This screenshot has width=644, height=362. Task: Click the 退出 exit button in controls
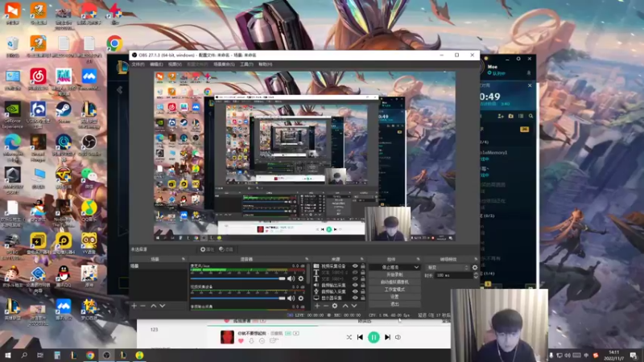394,304
